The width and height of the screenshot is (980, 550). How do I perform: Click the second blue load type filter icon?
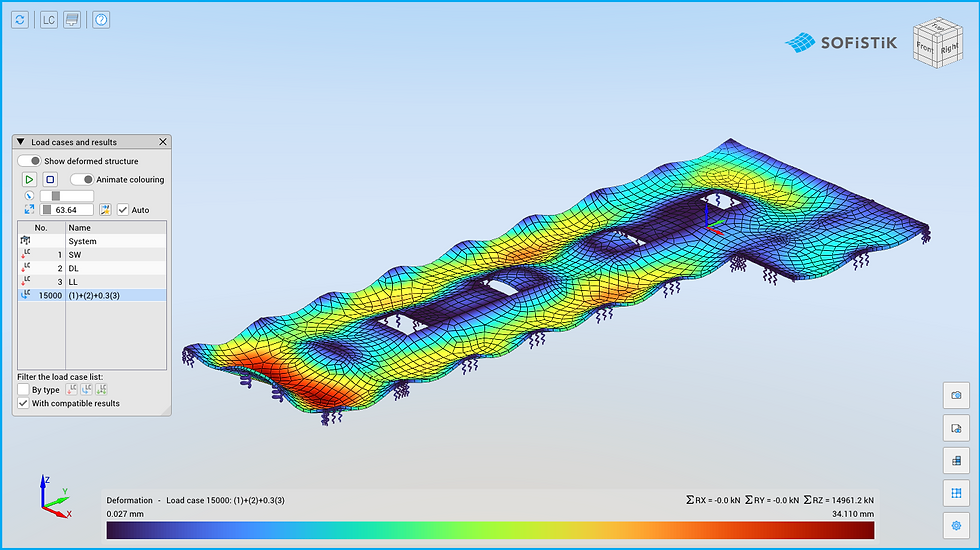click(x=86, y=389)
